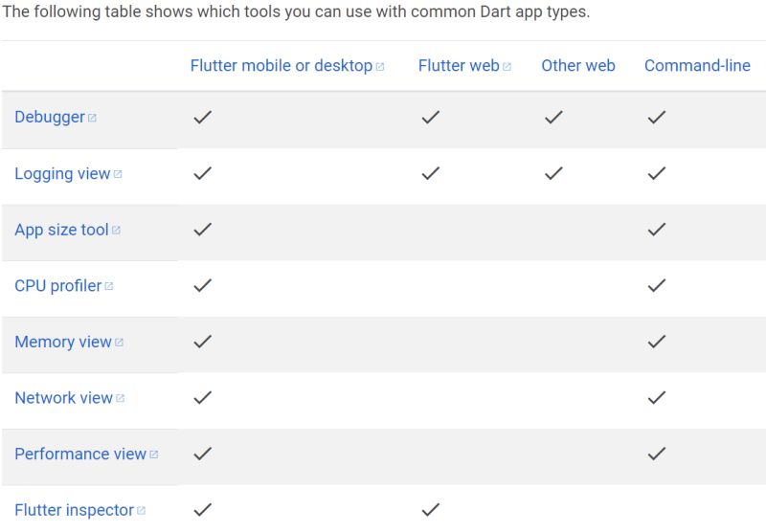Click Flutter inspector checkmark under Flutter web
Screen dimensions: 766x532
point(430,510)
